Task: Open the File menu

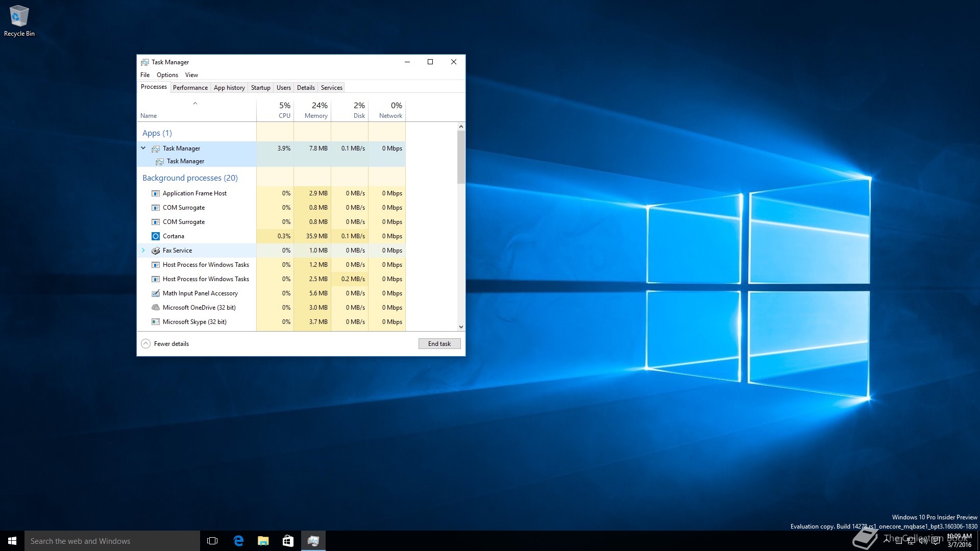Action: click(145, 75)
